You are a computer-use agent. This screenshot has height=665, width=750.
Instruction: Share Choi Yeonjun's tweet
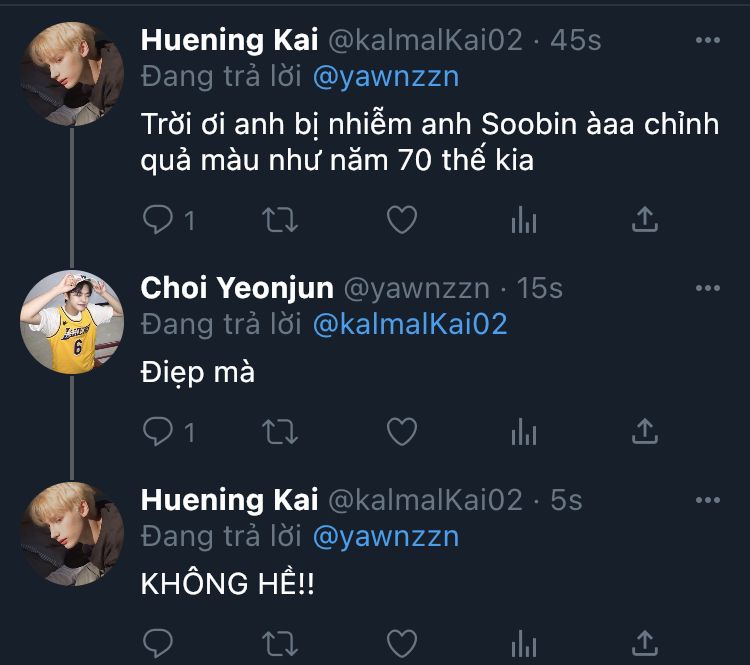pos(645,431)
